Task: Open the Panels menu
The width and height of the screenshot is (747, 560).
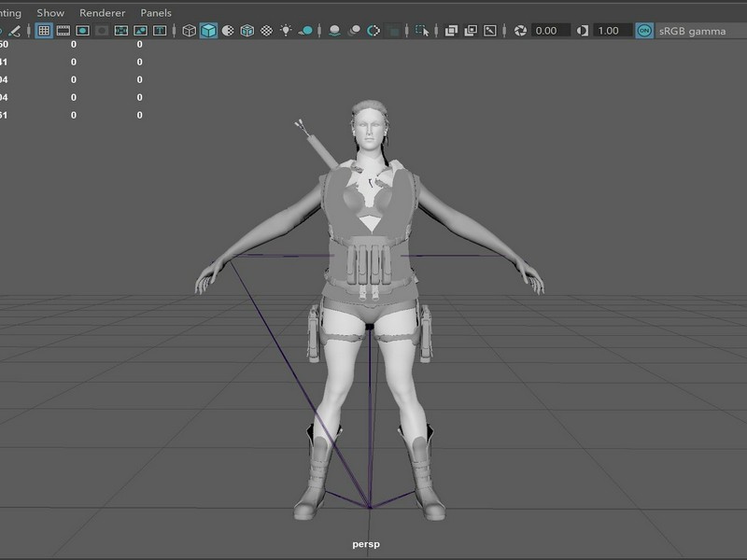Action: pos(156,13)
